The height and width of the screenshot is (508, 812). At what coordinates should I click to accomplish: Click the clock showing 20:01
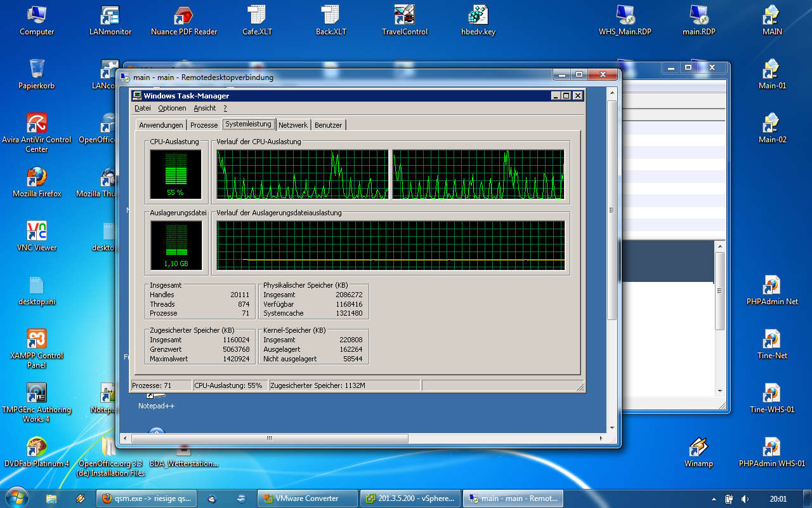pos(778,499)
